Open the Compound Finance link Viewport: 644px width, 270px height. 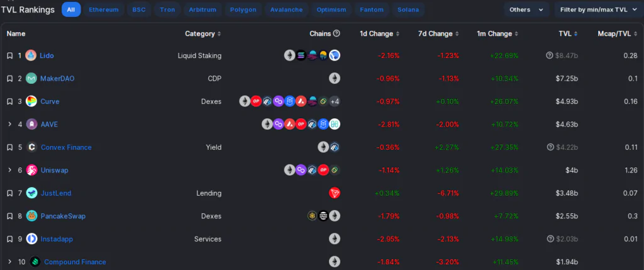coord(75,262)
